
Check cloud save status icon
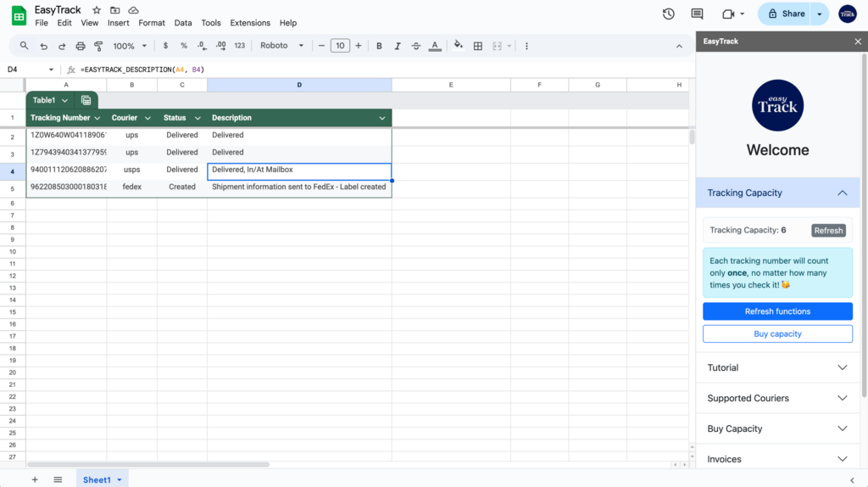(x=133, y=10)
